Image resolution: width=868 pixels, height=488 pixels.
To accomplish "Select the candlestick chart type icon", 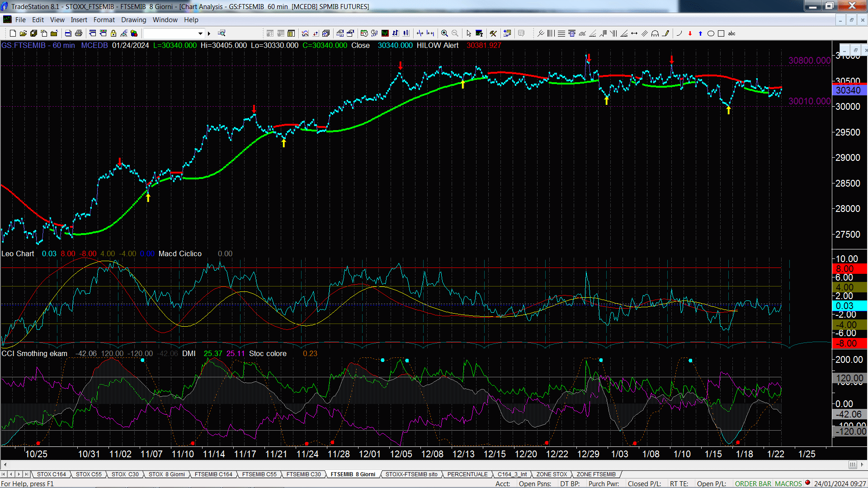I will coord(406,33).
